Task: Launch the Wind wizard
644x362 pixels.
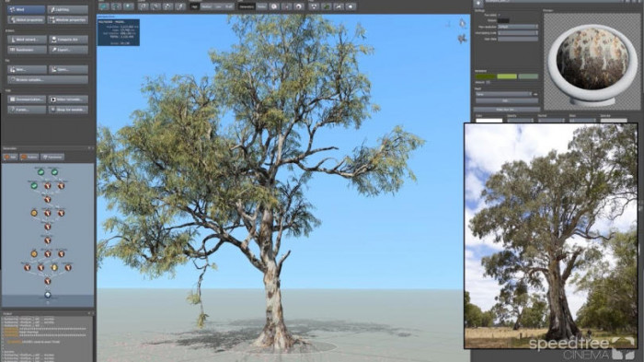Action: [27, 40]
